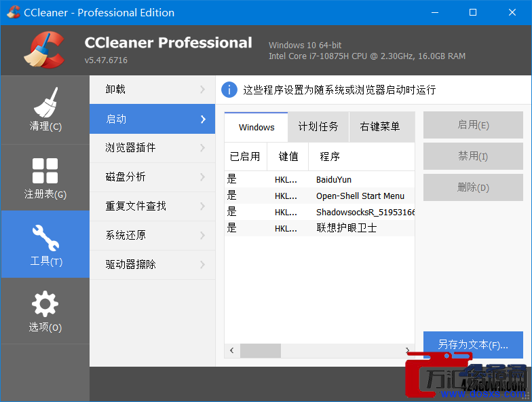
Task: Open the 清理 cleaner broom section
Action: pyautogui.click(x=45, y=110)
